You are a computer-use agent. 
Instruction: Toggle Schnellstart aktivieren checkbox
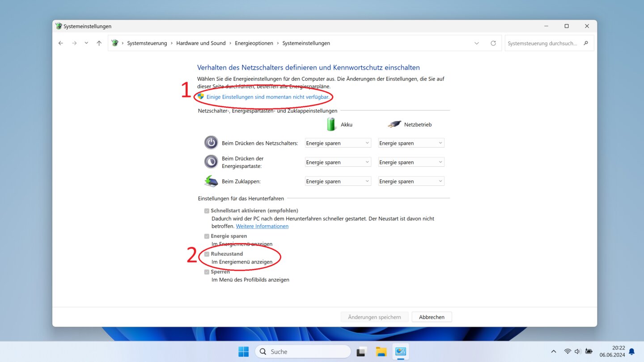click(207, 211)
